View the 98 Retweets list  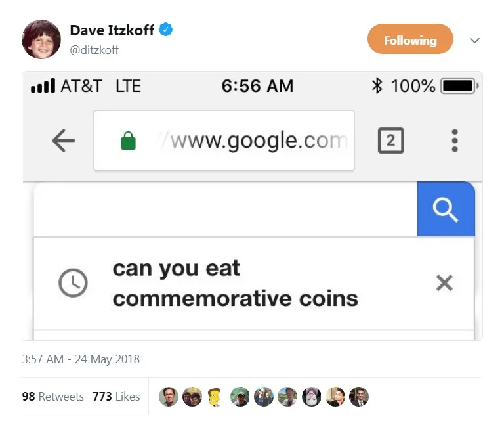pyautogui.click(x=52, y=397)
